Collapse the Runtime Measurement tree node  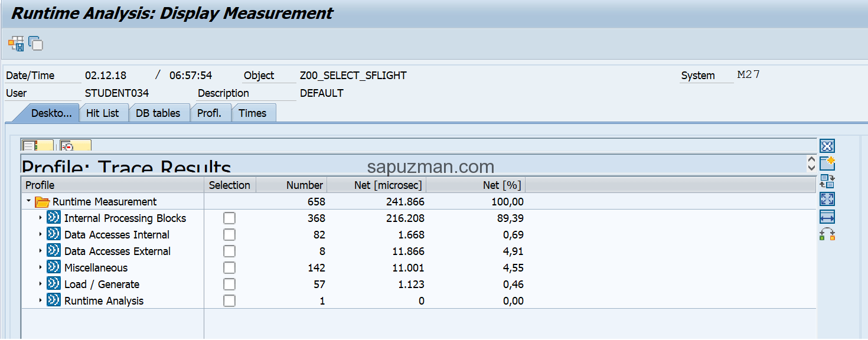[28, 201]
